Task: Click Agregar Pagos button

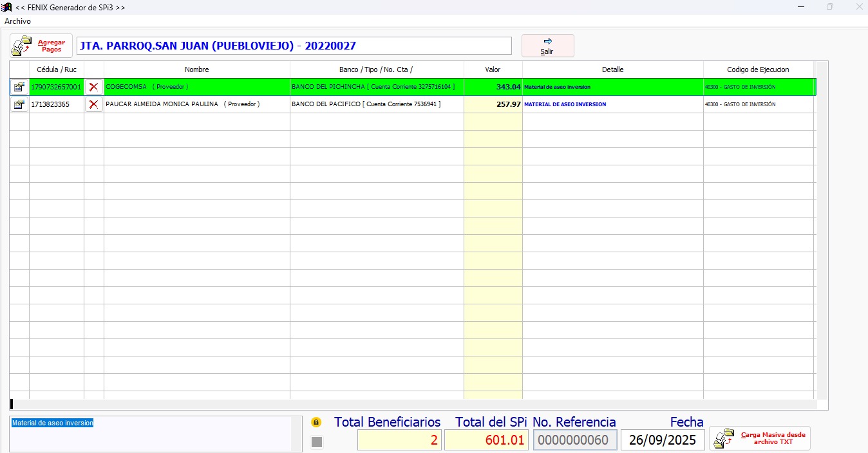Action: 41,46
